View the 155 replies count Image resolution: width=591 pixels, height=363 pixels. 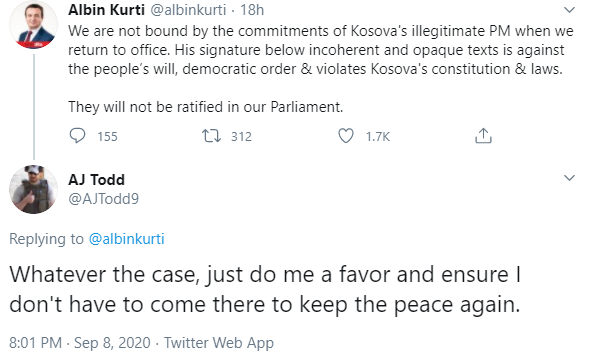[107, 136]
